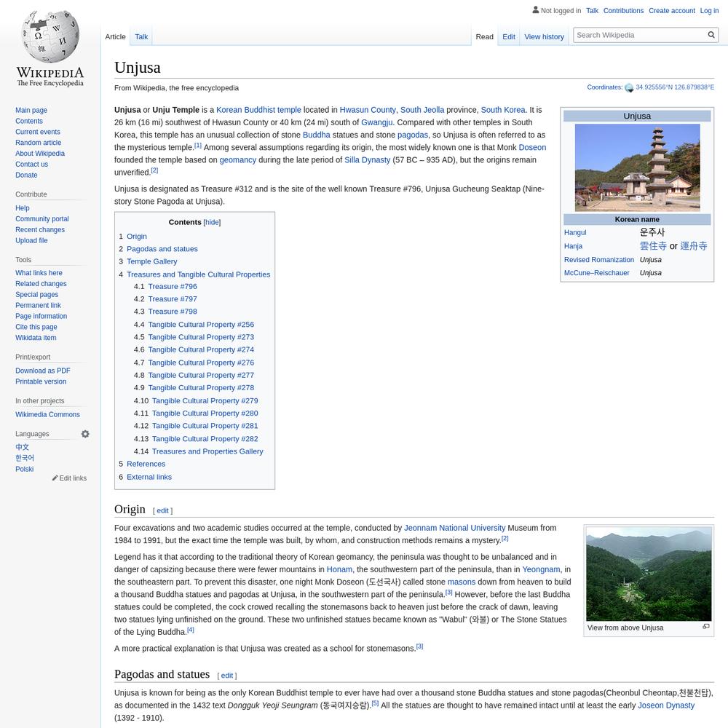The image size is (728, 728).
Task: Open the Yeongnam link
Action: 541,570
